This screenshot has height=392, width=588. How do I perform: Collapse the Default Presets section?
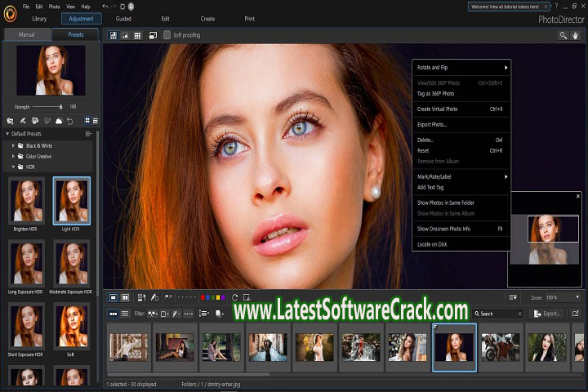point(7,134)
